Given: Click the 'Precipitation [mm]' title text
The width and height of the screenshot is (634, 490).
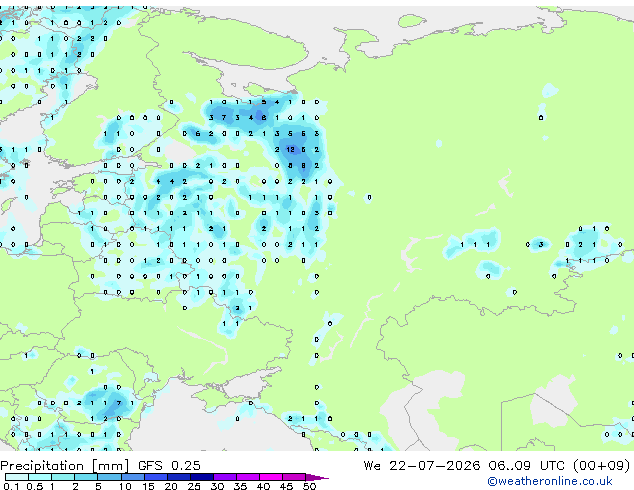Looking at the screenshot, I should tap(64, 465).
